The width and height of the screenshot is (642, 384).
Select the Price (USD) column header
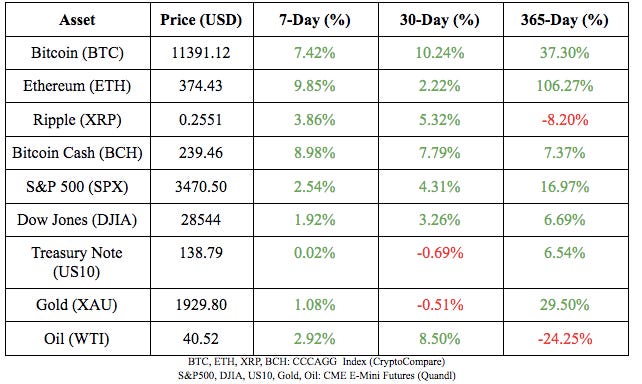[x=201, y=20]
